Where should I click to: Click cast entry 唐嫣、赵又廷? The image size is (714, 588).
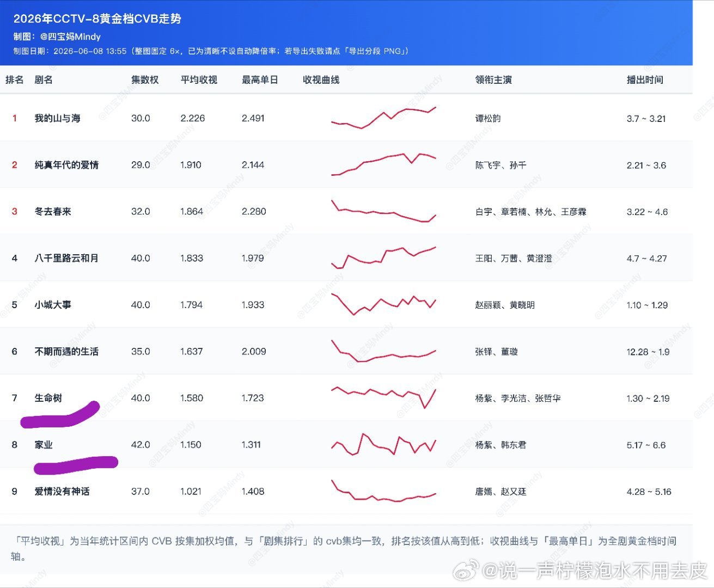coord(501,492)
